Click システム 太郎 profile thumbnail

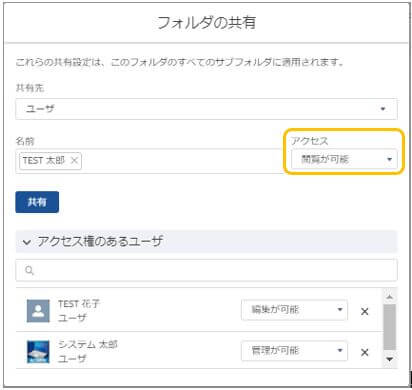point(38,352)
